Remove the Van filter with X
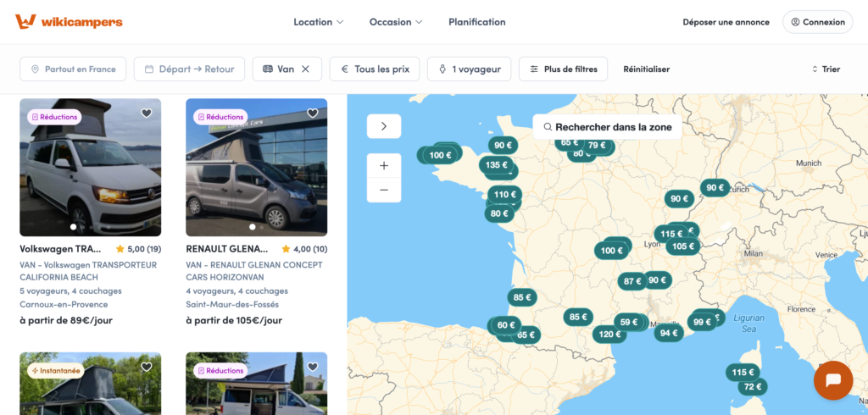 click(x=306, y=69)
